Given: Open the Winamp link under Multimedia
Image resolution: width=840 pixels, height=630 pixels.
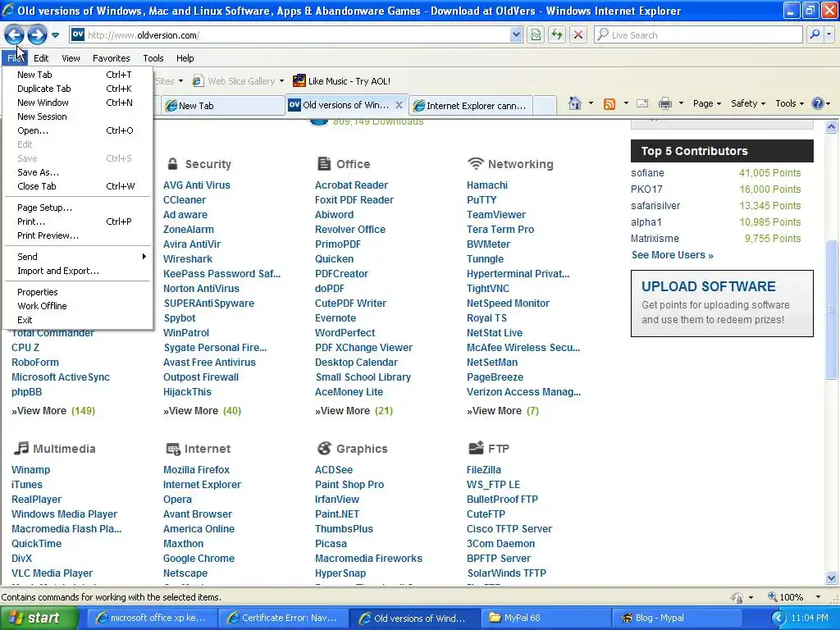Looking at the screenshot, I should (x=30, y=470).
